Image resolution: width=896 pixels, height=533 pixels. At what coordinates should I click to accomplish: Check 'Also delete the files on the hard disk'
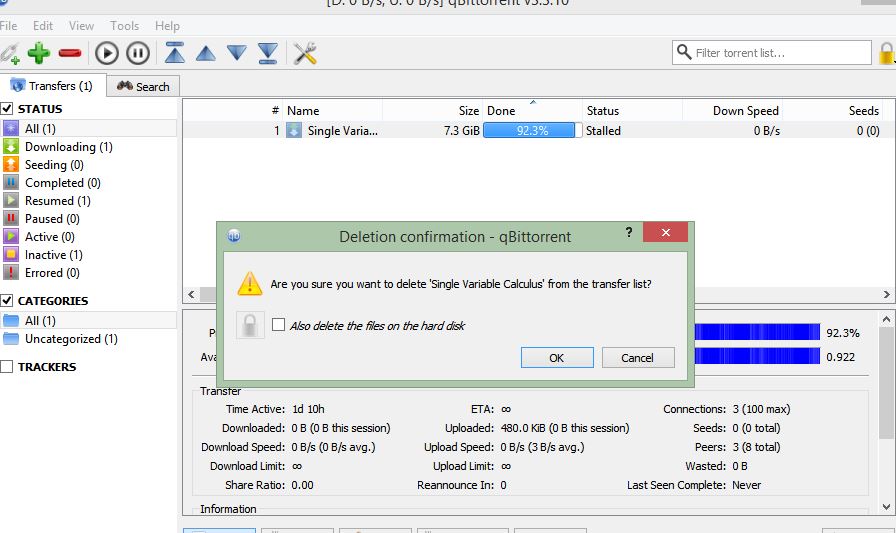coord(278,324)
